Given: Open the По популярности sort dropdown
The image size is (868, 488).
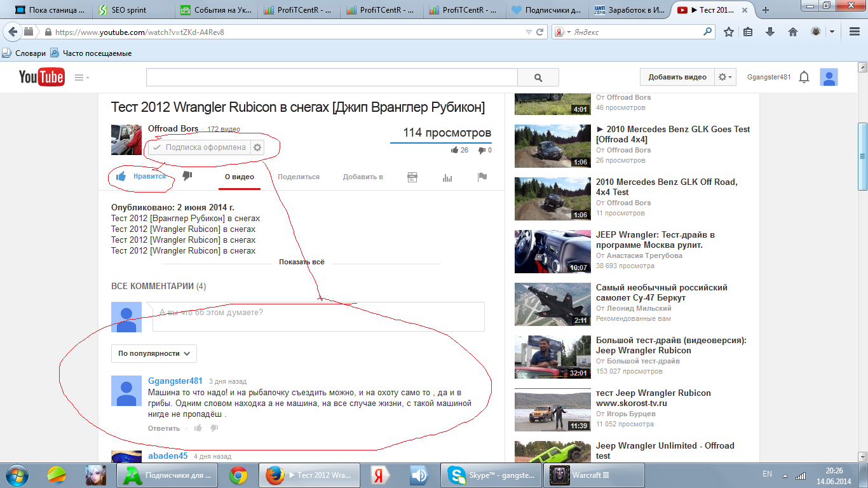Looking at the screenshot, I should (154, 353).
